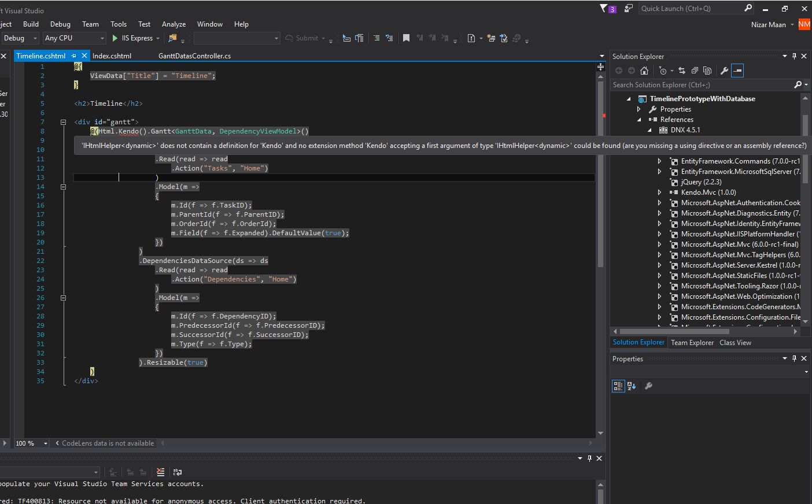Click Collapse All in Solution Explorer
Image resolution: width=812 pixels, height=504 pixels.
[695, 71]
